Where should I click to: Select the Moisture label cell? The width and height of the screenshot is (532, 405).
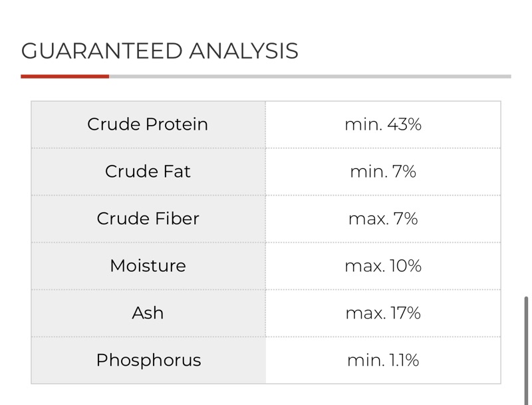[148, 266]
